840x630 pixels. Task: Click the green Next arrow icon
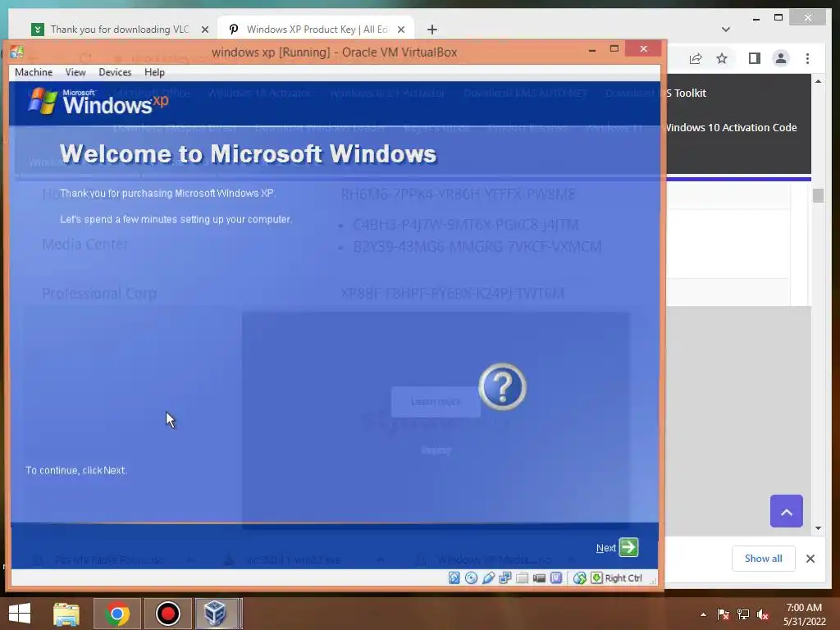click(629, 547)
